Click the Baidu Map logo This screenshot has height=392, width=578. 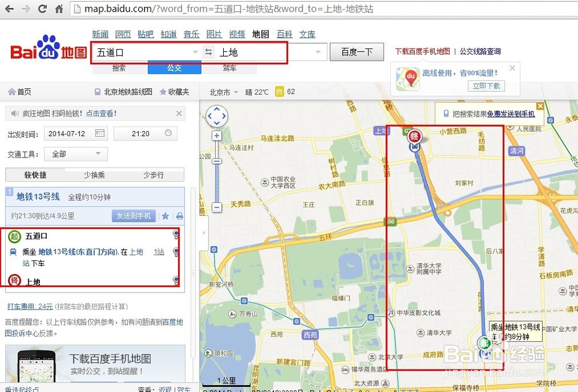49,48
